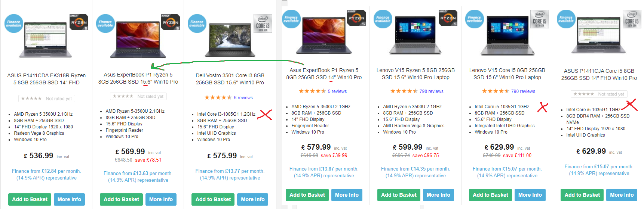Add Dell Vostro 3501 to basket

pos(213,199)
